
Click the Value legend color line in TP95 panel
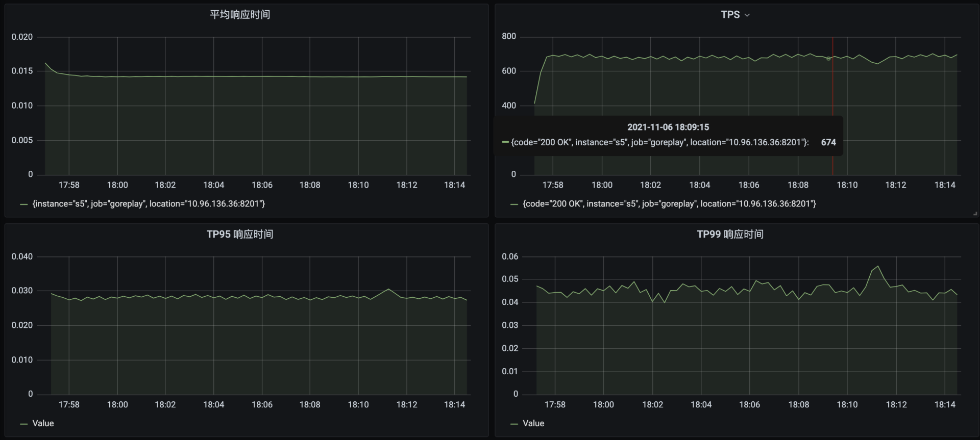coord(23,424)
